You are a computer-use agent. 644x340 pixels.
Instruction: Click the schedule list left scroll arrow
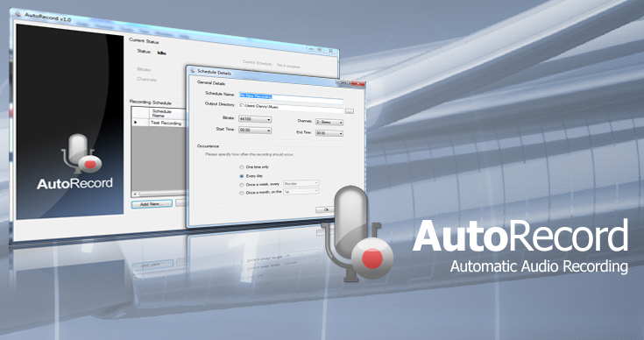(135, 194)
